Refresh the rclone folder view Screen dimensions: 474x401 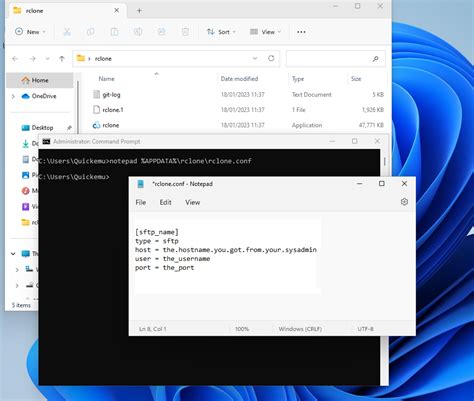click(271, 58)
